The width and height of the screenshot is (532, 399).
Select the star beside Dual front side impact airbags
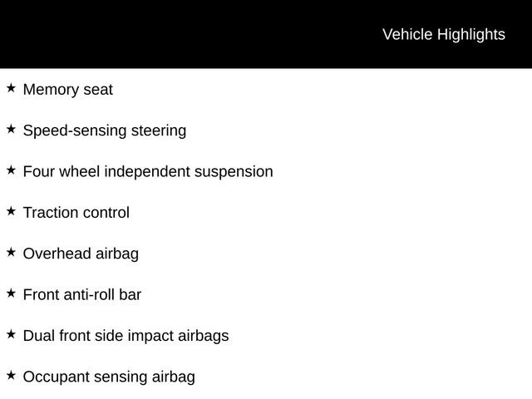11,334
